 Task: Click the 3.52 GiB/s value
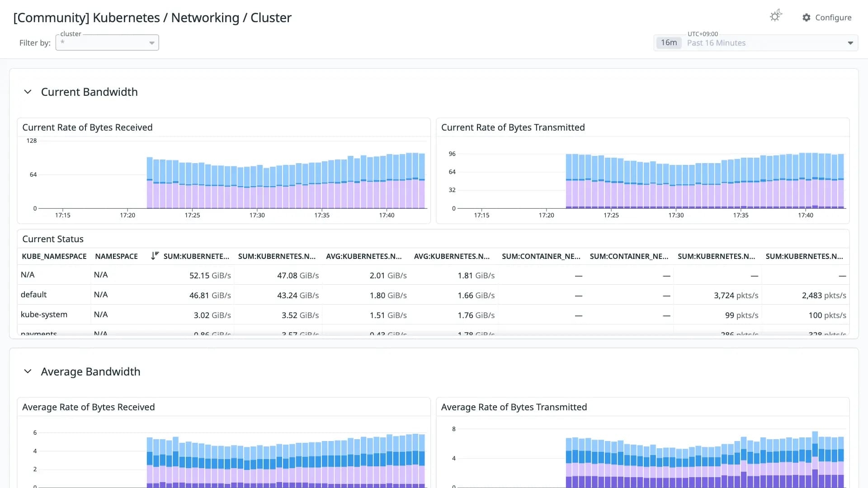click(x=300, y=315)
